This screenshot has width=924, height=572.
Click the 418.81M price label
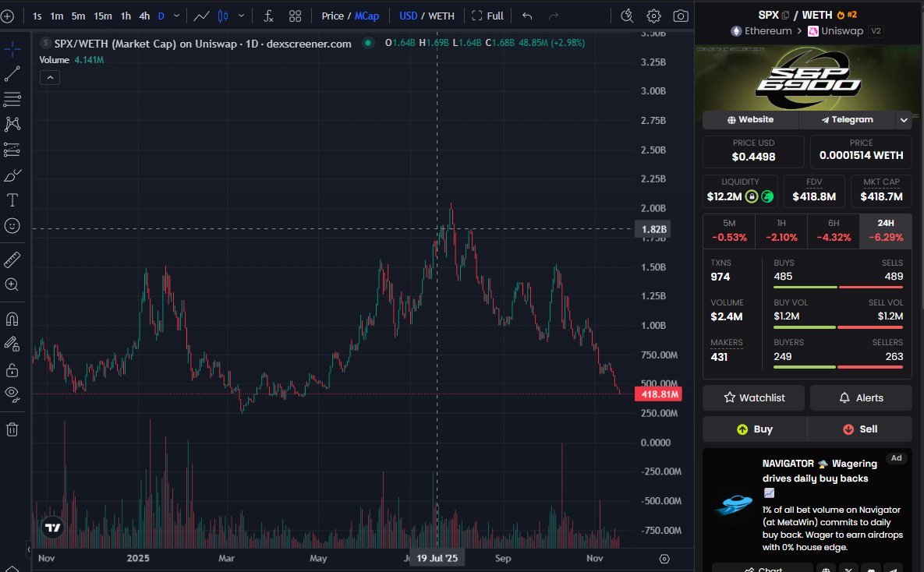pyautogui.click(x=658, y=394)
